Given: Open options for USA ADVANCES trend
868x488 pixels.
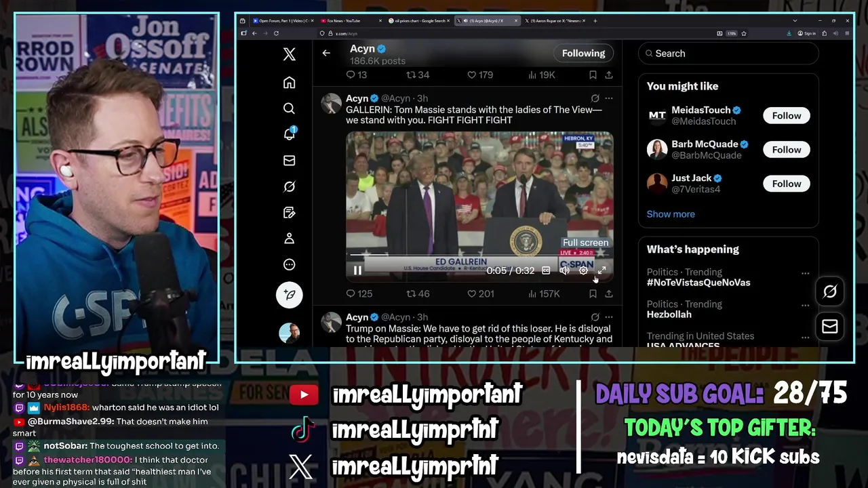Looking at the screenshot, I should click(805, 337).
